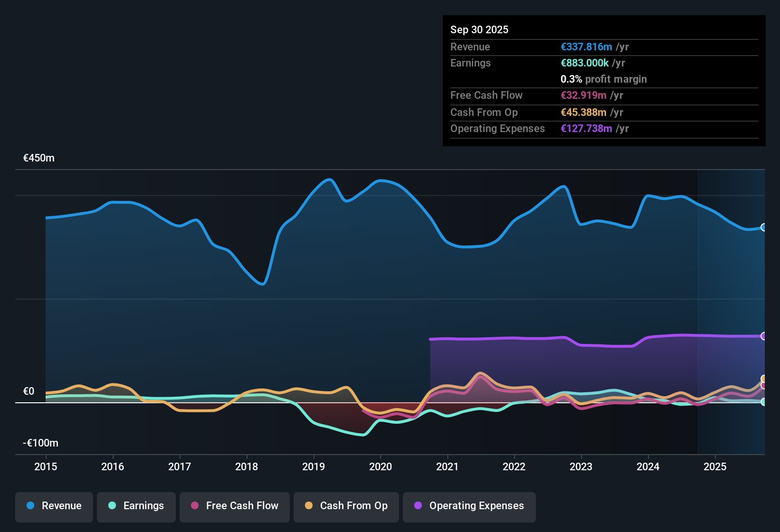
Task: Select the 2020 label on the time axis
Action: coord(380,467)
